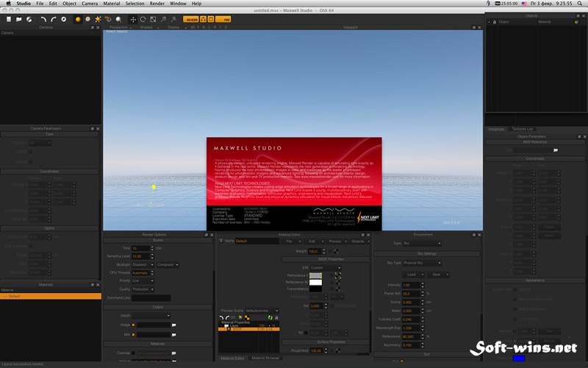This screenshot has width=588, height=368.
Task: Open the Multilight Disabled dropdown
Action: [x=143, y=265]
